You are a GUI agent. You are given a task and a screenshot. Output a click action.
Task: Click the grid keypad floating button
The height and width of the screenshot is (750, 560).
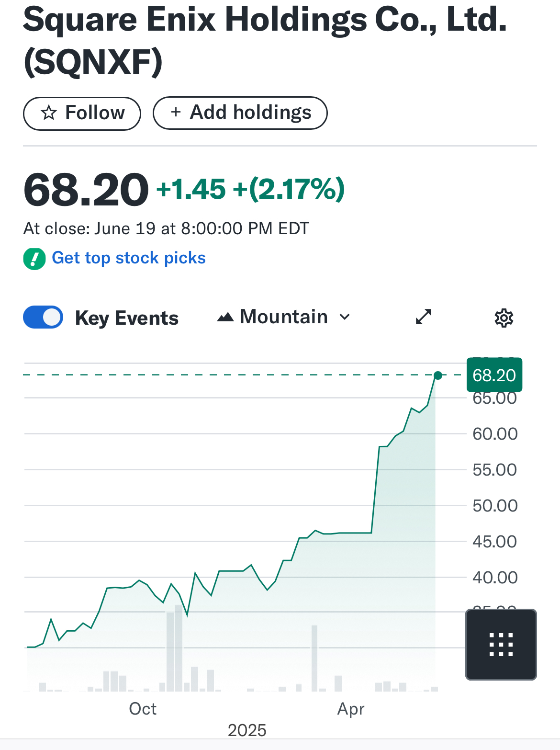click(501, 644)
